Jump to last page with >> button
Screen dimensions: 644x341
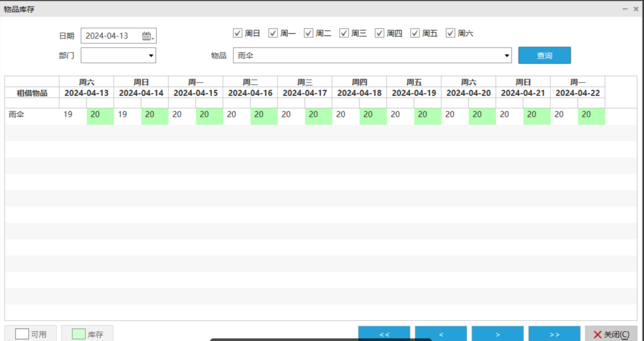tap(554, 334)
